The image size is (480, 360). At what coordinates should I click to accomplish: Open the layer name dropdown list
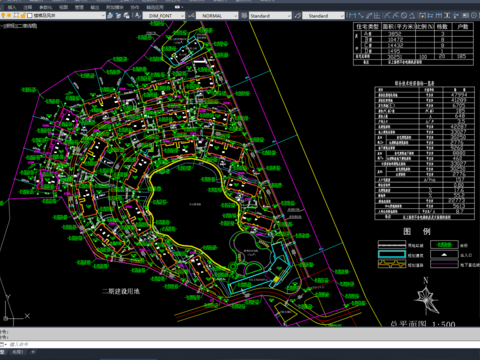(67, 16)
